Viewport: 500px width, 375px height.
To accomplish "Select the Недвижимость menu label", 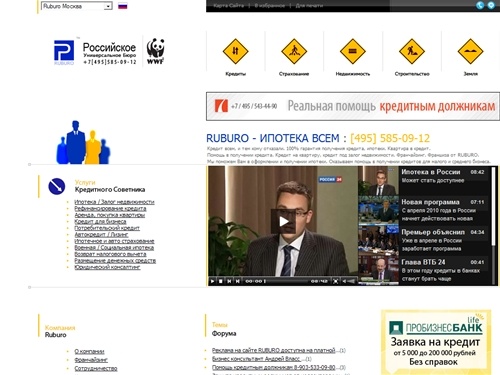I will pos(353,74).
